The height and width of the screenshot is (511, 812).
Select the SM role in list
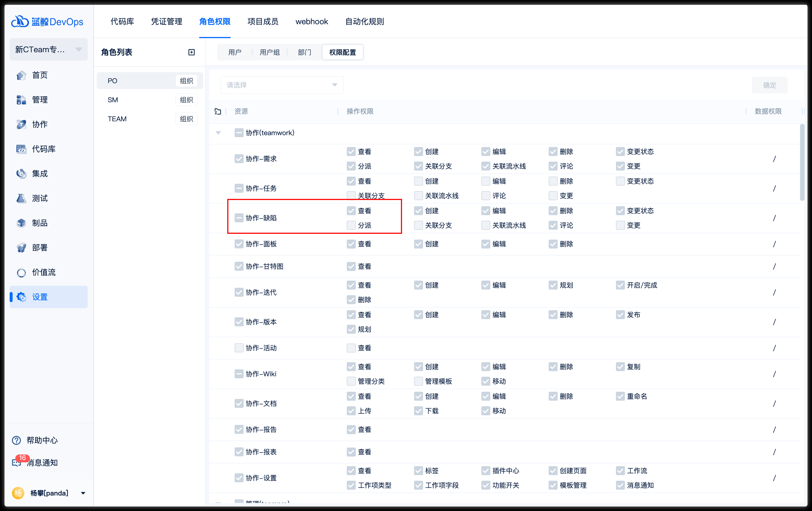pyautogui.click(x=150, y=100)
